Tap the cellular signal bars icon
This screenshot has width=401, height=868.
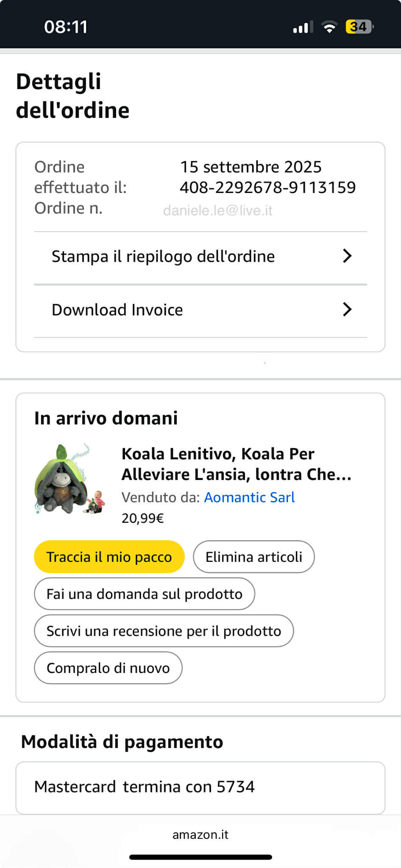pyautogui.click(x=303, y=27)
